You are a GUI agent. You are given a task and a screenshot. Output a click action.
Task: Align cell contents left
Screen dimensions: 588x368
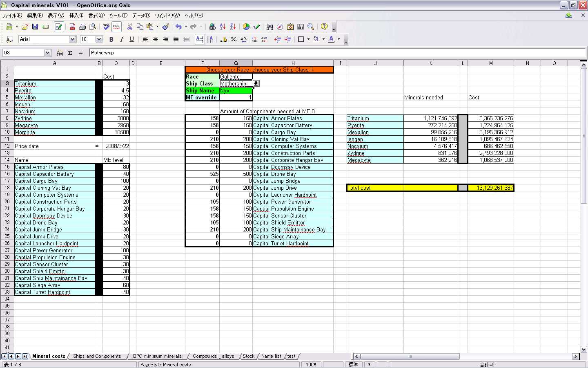(x=145, y=39)
